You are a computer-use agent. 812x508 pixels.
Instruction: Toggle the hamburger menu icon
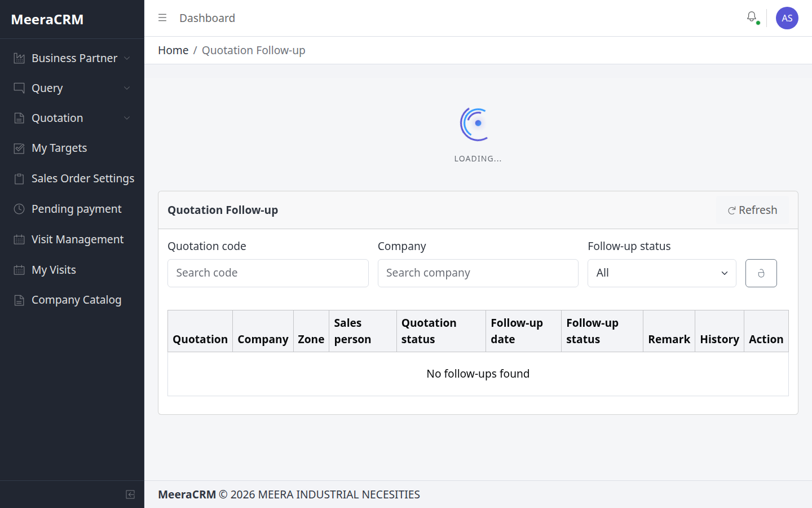pyautogui.click(x=162, y=18)
